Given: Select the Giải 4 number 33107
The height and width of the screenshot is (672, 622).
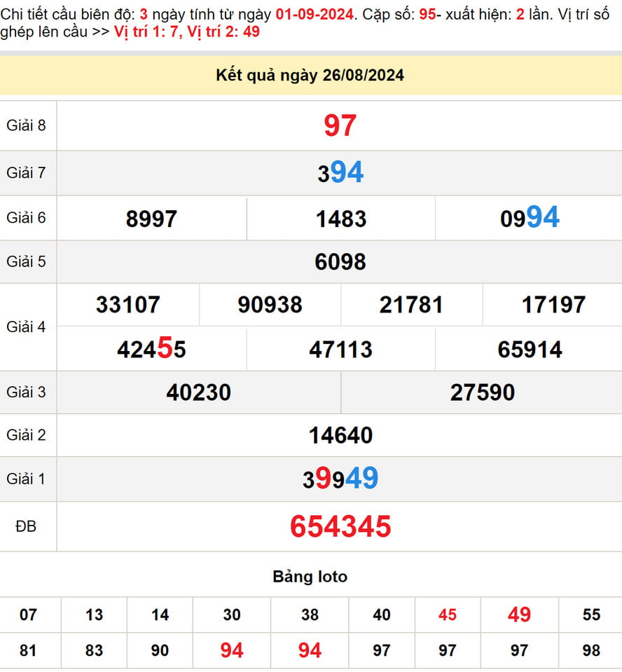Looking at the screenshot, I should coord(128,305).
